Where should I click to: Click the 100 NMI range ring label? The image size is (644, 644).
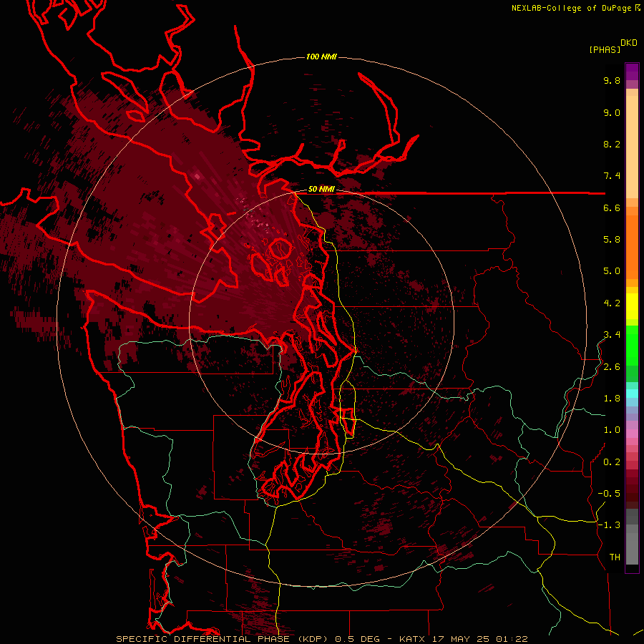(321, 57)
